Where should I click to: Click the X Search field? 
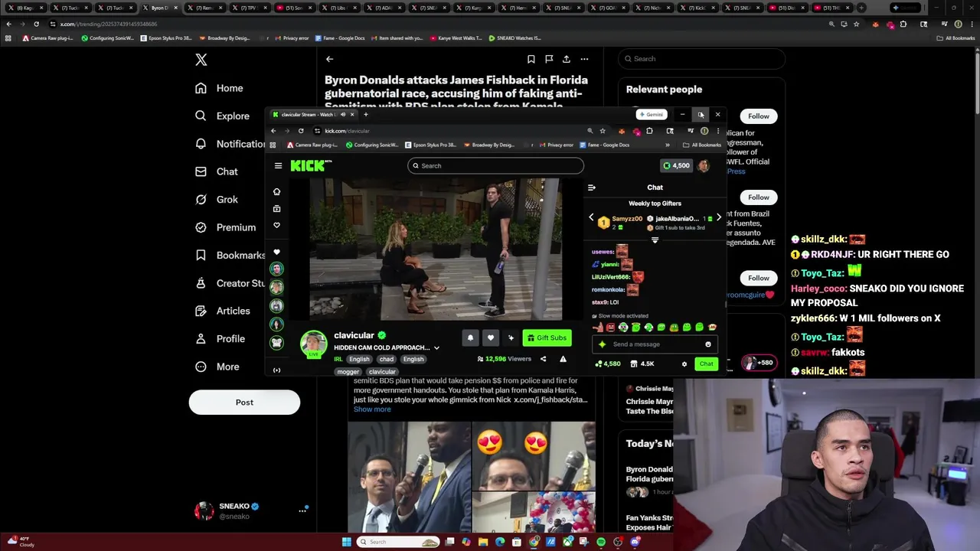702,59
